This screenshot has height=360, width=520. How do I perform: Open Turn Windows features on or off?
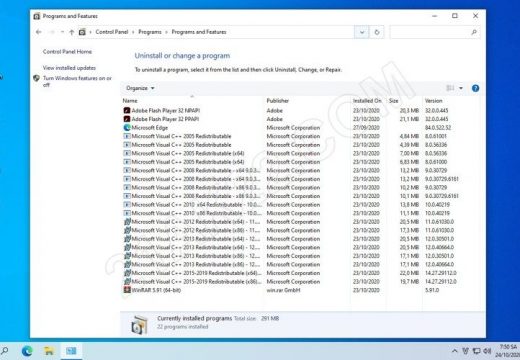77,81
